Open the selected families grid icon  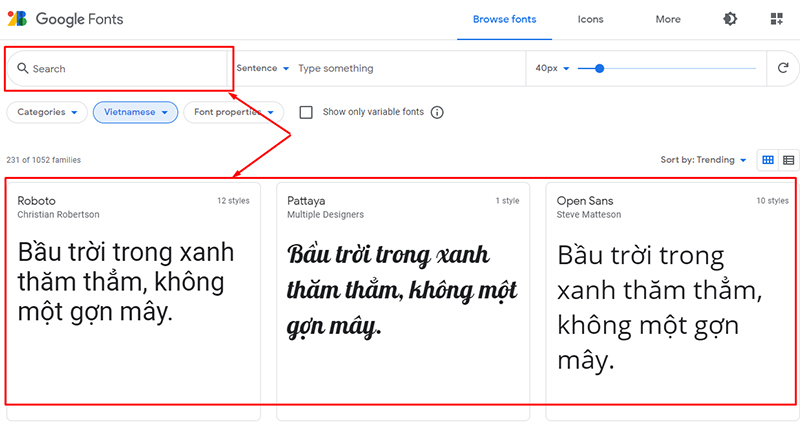point(777,19)
